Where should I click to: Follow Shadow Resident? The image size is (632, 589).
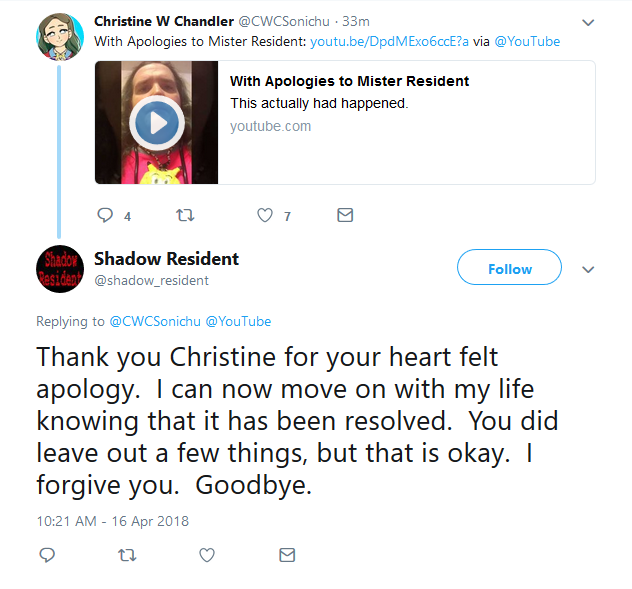click(x=509, y=267)
